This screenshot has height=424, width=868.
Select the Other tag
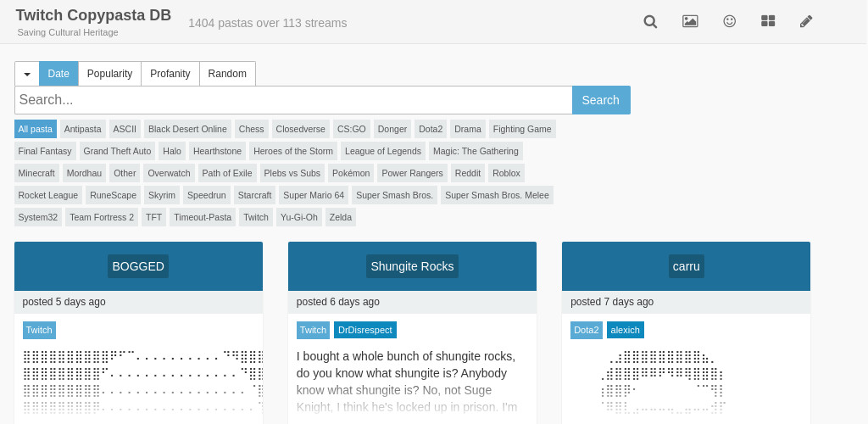pyautogui.click(x=125, y=173)
